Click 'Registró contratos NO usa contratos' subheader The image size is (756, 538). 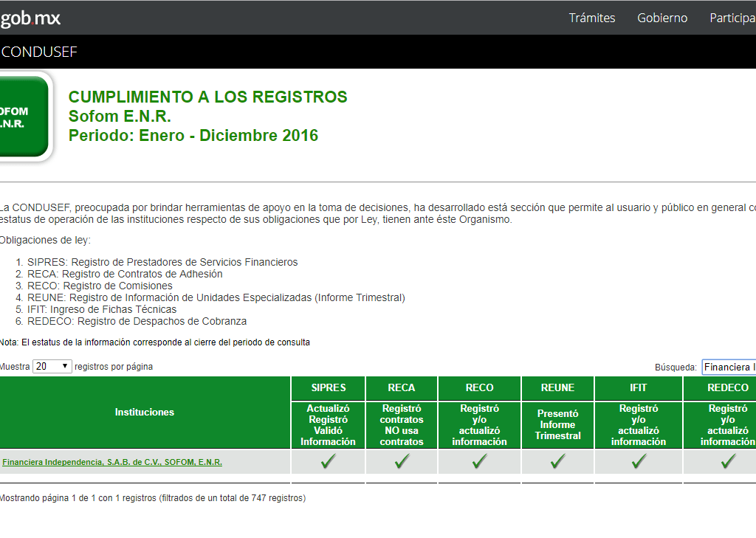click(x=402, y=424)
